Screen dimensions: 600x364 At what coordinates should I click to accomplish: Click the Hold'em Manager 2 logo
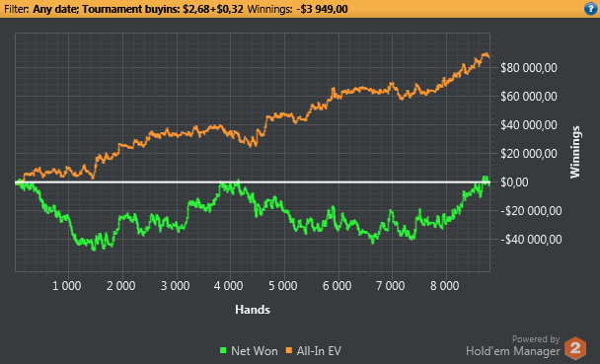point(575,348)
